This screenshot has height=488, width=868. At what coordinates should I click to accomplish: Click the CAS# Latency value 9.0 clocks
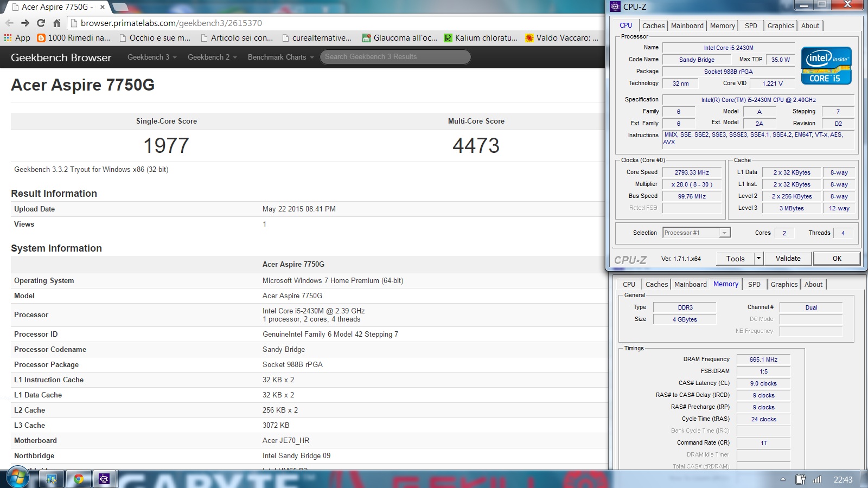click(763, 383)
